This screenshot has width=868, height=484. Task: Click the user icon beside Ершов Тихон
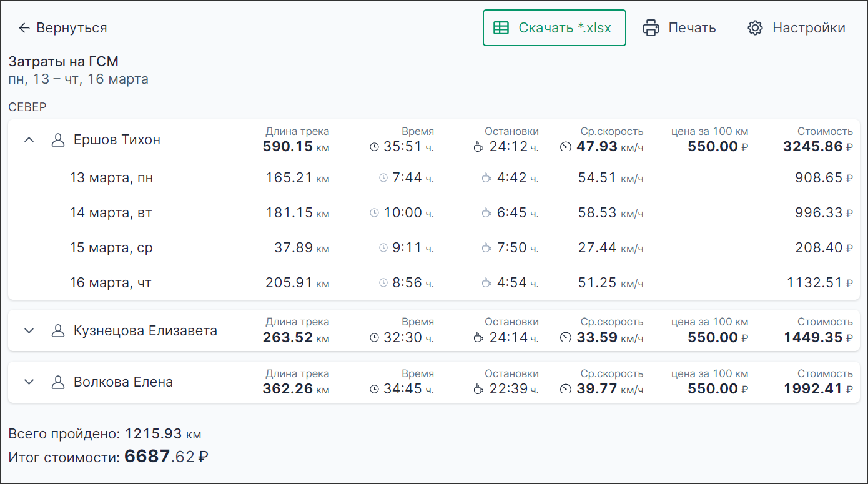58,140
